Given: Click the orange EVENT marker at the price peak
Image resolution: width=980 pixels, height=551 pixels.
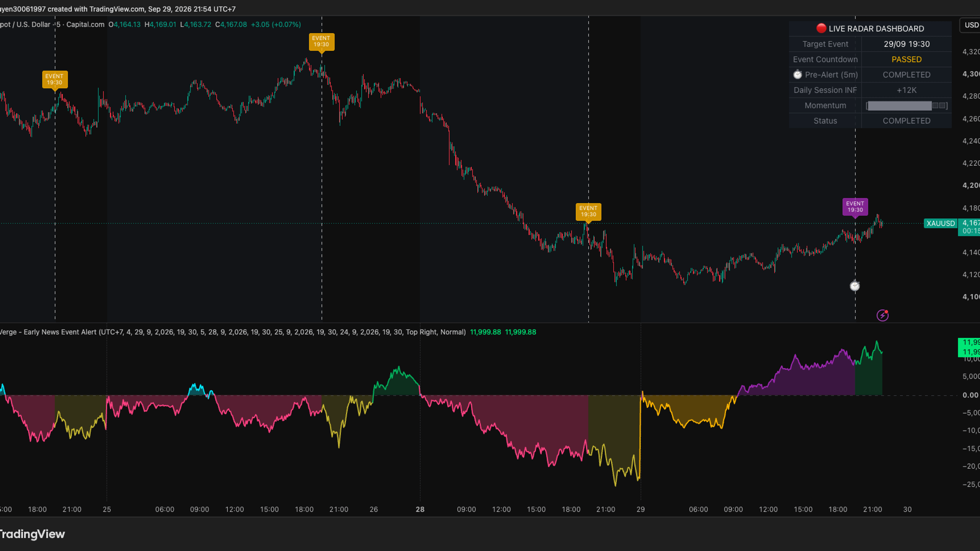Looking at the screenshot, I should [322, 42].
